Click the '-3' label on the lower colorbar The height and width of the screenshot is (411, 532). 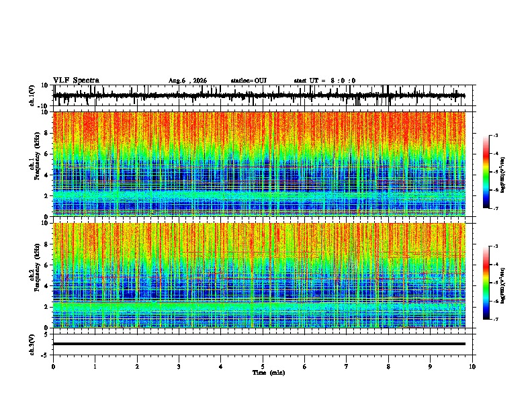496,246
